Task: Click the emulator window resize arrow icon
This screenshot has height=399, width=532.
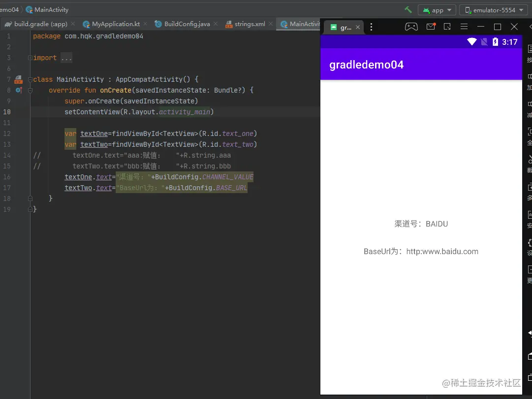Action: point(447,27)
